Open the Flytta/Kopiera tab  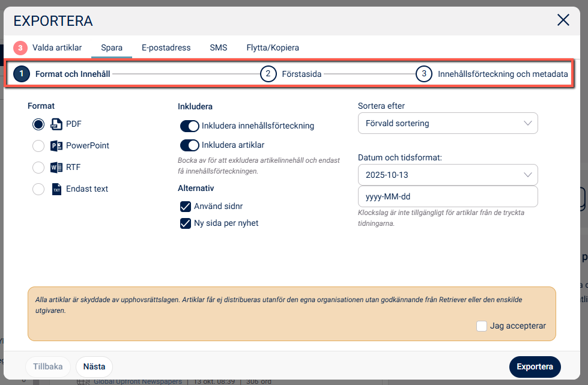[273, 47]
